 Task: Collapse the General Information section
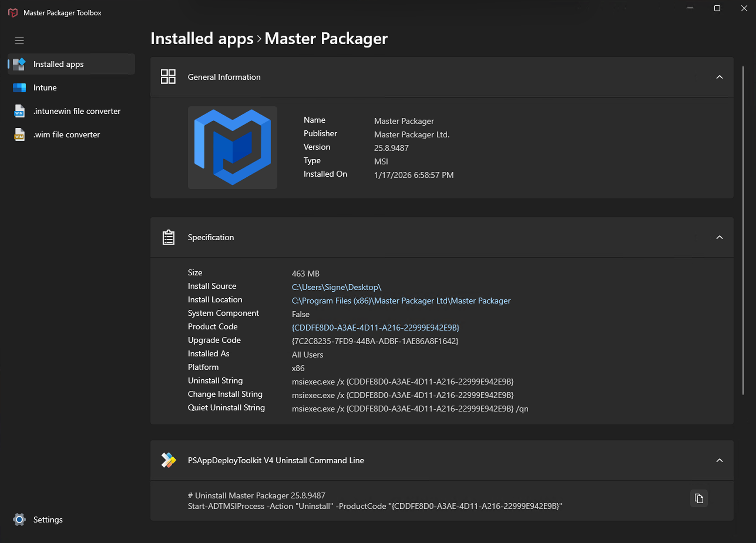click(x=719, y=77)
